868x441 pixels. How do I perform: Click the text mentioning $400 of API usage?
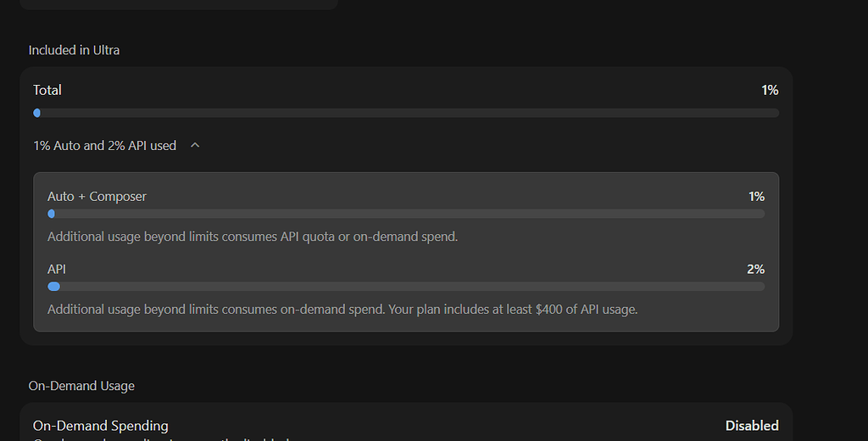(342, 310)
